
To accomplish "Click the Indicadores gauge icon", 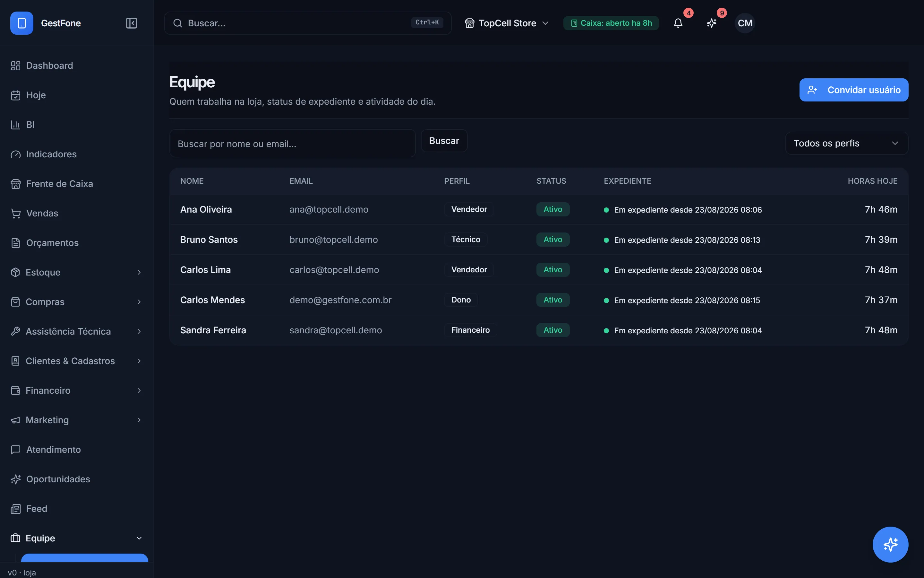I will pos(16,154).
